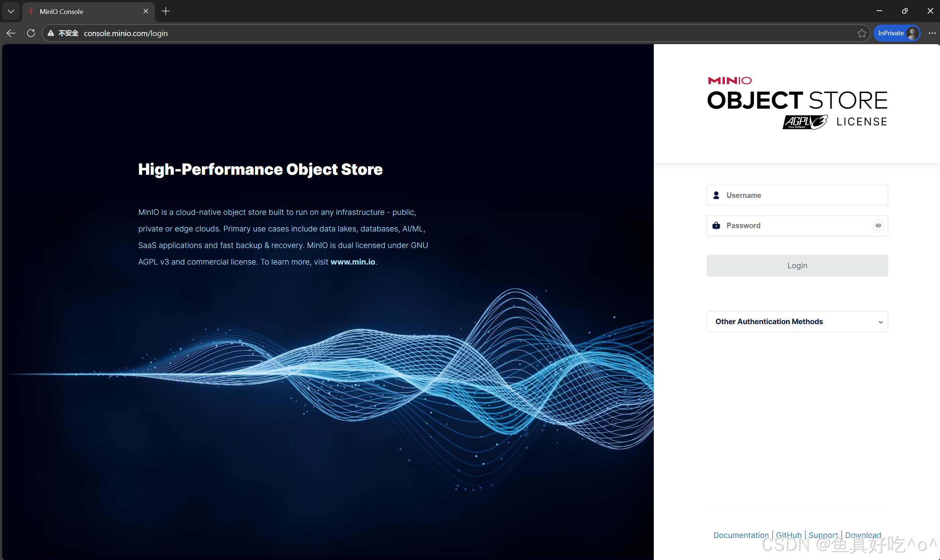Open a new browser tab

tap(165, 11)
